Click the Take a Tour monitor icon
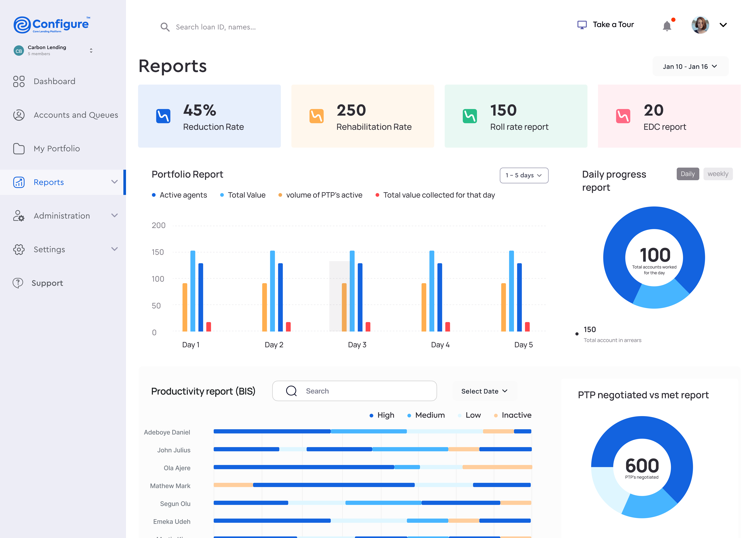756x538 pixels. 582,25
